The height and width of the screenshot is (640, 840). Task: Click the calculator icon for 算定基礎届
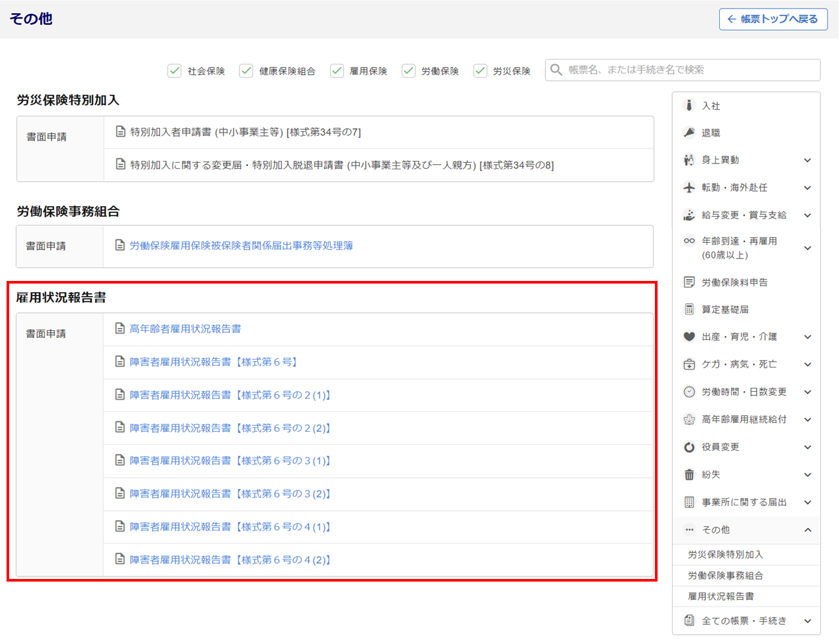[x=688, y=309]
